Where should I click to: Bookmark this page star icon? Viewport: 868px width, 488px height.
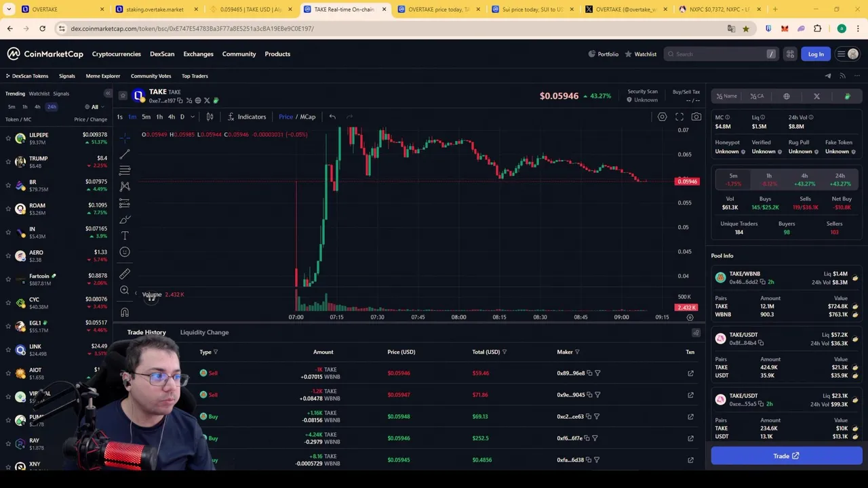click(745, 28)
